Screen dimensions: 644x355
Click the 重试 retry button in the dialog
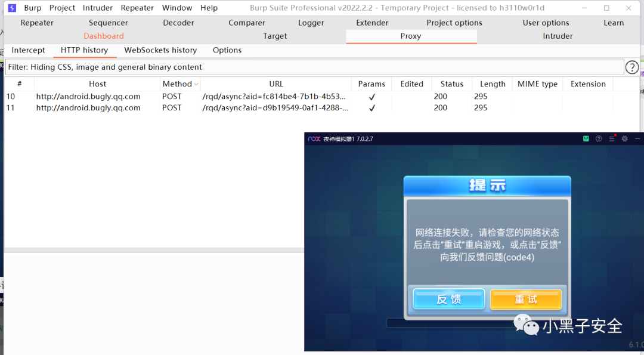pyautogui.click(x=526, y=299)
